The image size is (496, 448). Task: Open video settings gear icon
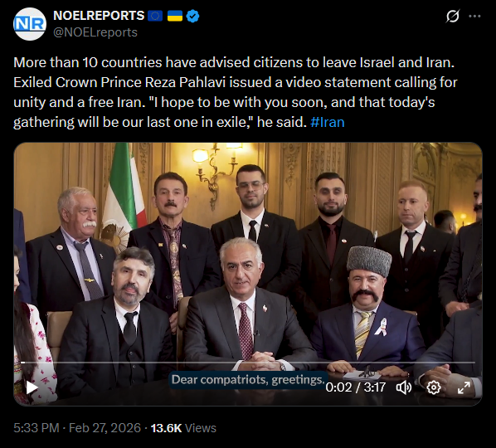[434, 387]
